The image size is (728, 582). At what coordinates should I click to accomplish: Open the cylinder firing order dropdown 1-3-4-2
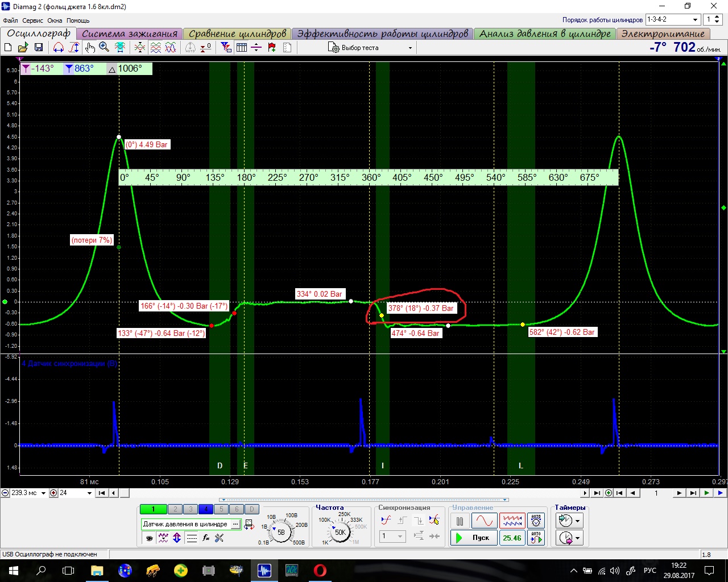[672, 19]
